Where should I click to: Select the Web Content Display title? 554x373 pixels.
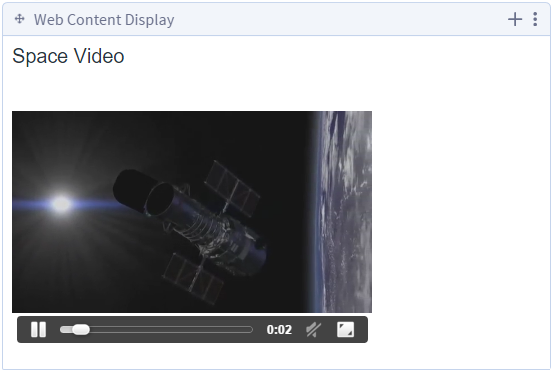(104, 19)
